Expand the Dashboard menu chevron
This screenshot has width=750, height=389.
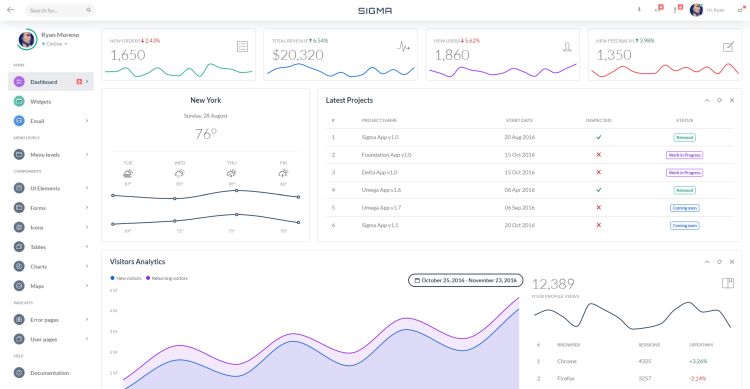tap(87, 82)
